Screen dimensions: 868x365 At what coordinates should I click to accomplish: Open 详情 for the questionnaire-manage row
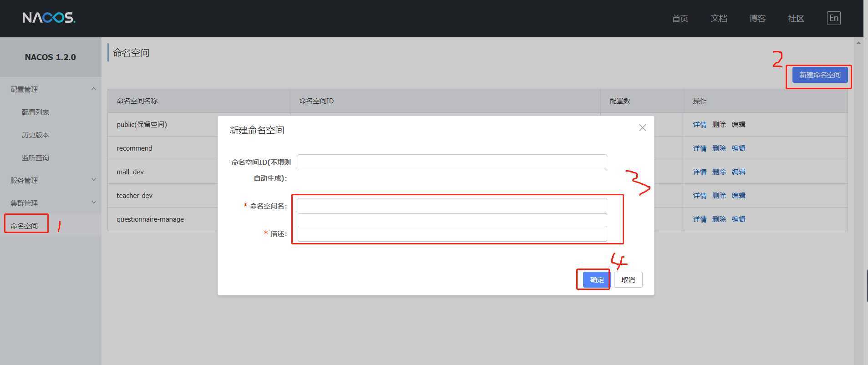700,219
